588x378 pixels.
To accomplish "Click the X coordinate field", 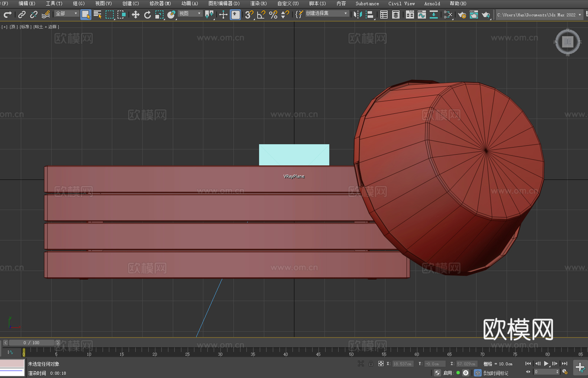I will (x=403, y=364).
